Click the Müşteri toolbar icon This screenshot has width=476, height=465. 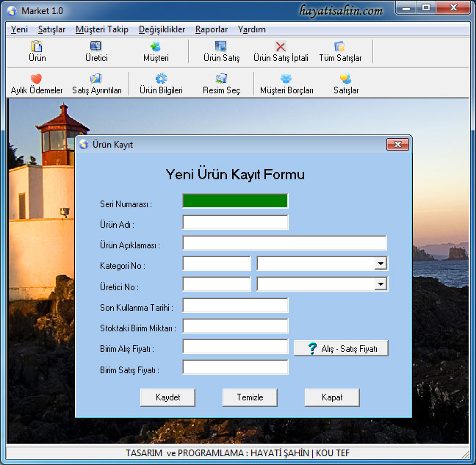coord(156,46)
